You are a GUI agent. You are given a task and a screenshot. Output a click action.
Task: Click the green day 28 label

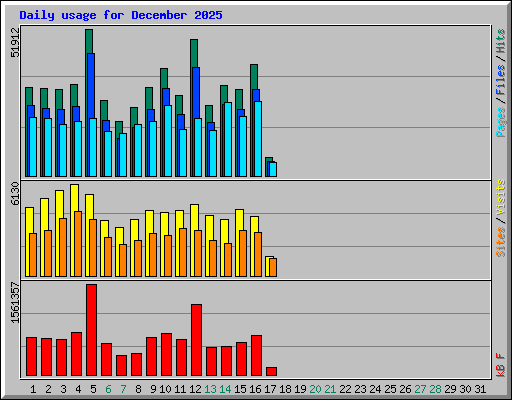pyautogui.click(x=435, y=389)
